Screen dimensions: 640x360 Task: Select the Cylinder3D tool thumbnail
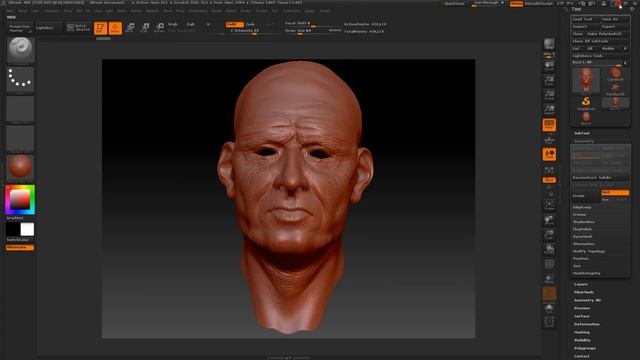pyautogui.click(x=615, y=74)
